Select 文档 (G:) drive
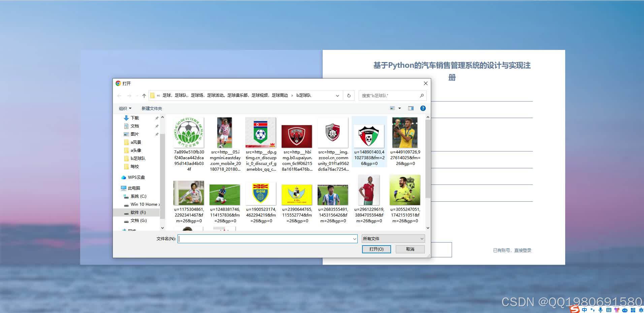This screenshot has height=313, width=644. tap(138, 221)
